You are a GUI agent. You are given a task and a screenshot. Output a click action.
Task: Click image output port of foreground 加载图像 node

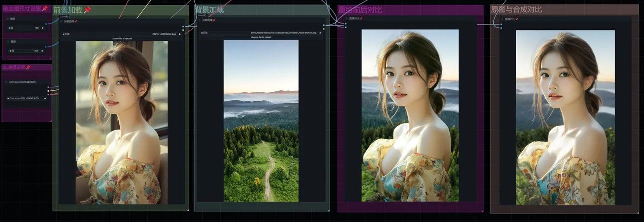183,26
